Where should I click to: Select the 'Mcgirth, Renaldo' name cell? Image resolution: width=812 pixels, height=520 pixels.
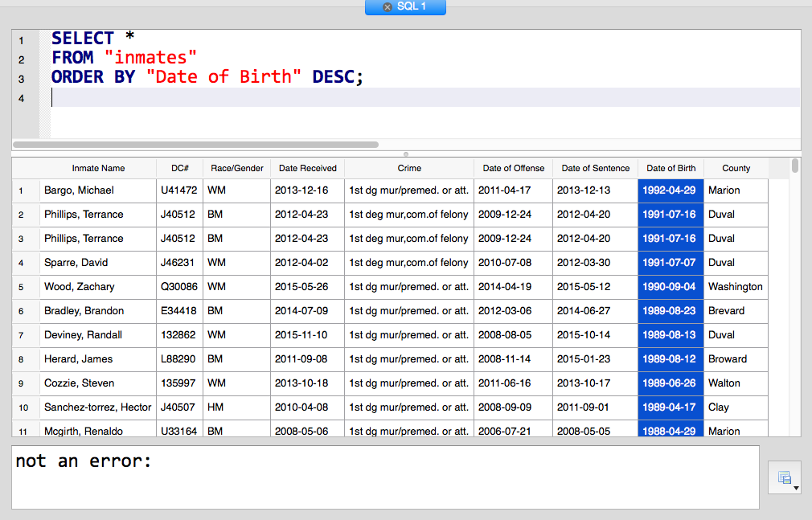point(98,429)
